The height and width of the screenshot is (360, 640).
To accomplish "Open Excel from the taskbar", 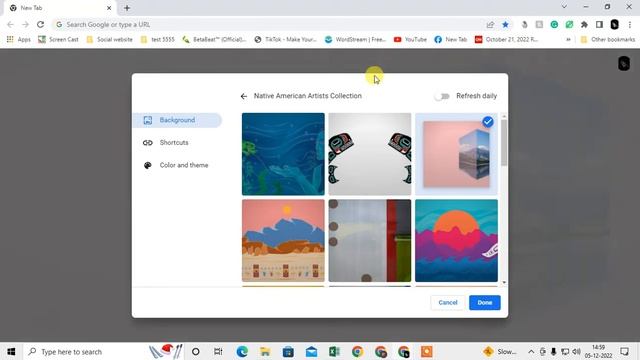I will (334, 351).
